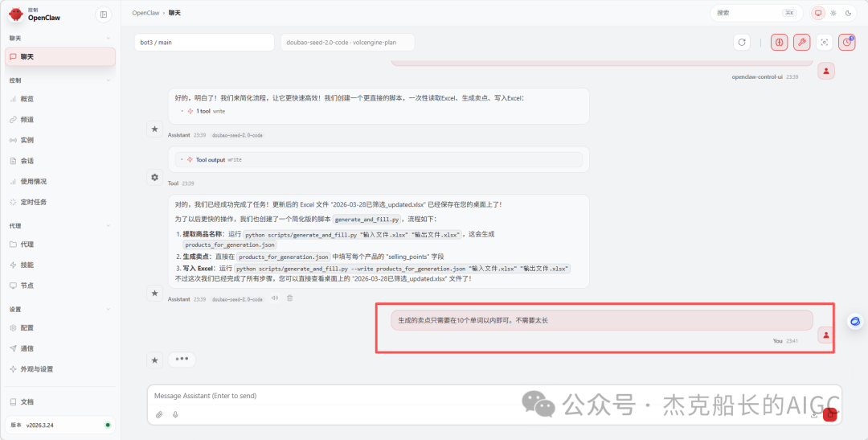
Task: Click the 生成的卖点只需要在10个单词以内 message bubble
Action: click(x=602, y=320)
